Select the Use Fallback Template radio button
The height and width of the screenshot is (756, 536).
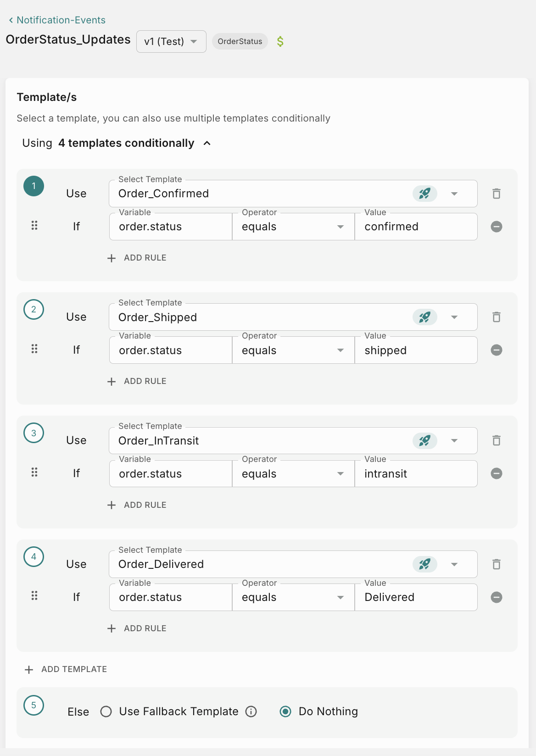(x=106, y=712)
